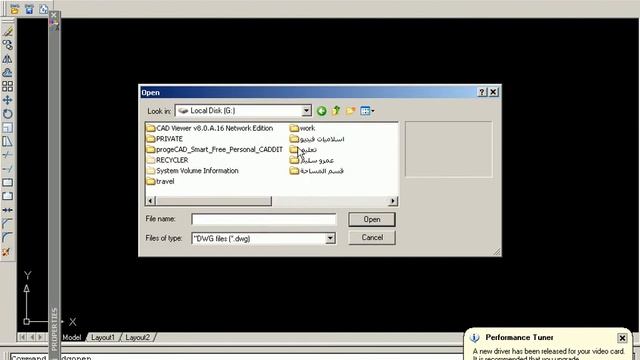This screenshot has width=640, height=360.
Task: Click the previous-tab navigation arrow by Model
Action: pyautogui.click(x=31, y=337)
